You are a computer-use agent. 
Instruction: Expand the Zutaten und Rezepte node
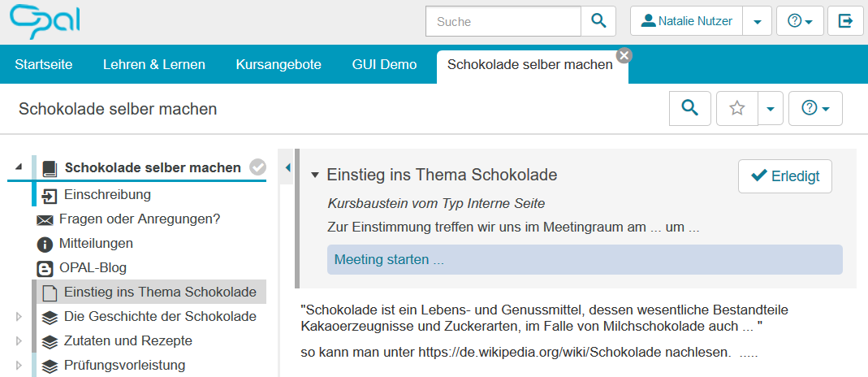click(x=19, y=340)
